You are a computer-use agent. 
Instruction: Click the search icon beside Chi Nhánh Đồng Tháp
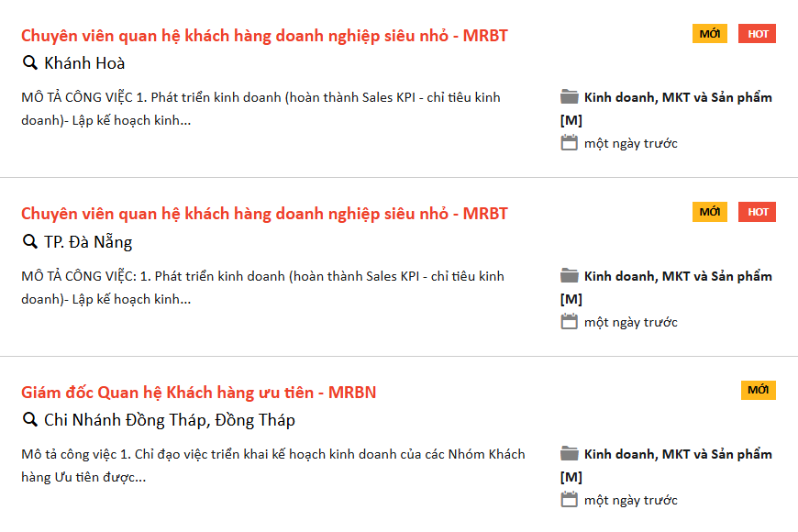point(30,420)
